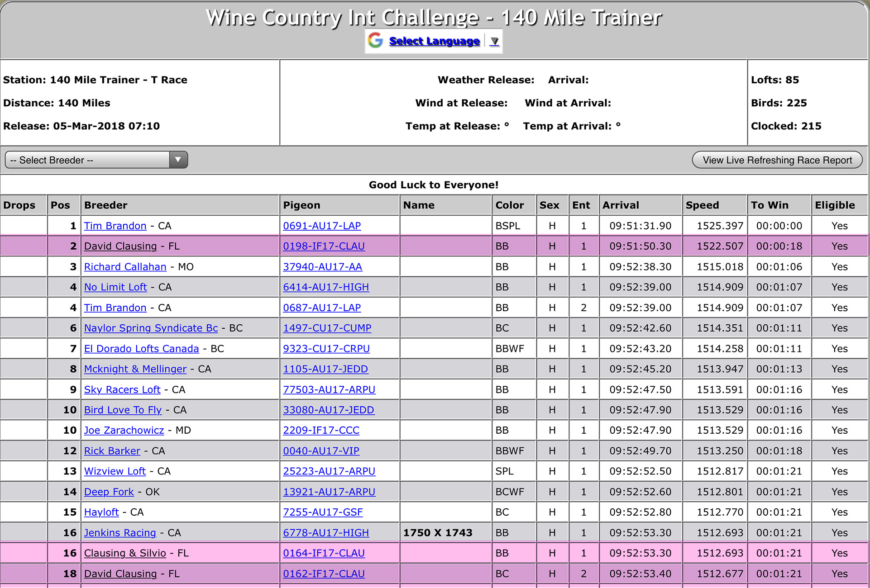
Task: Click El Dorado Lofts Canada breeder
Action: click(x=141, y=349)
